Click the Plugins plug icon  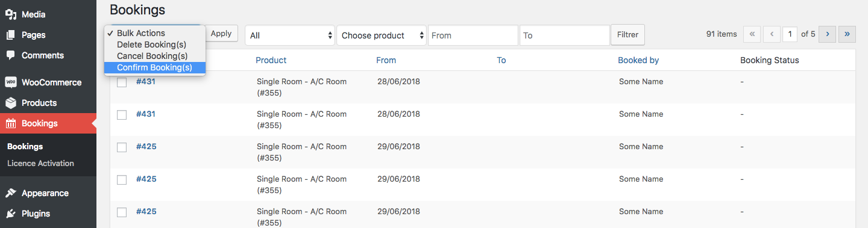pyautogui.click(x=11, y=214)
